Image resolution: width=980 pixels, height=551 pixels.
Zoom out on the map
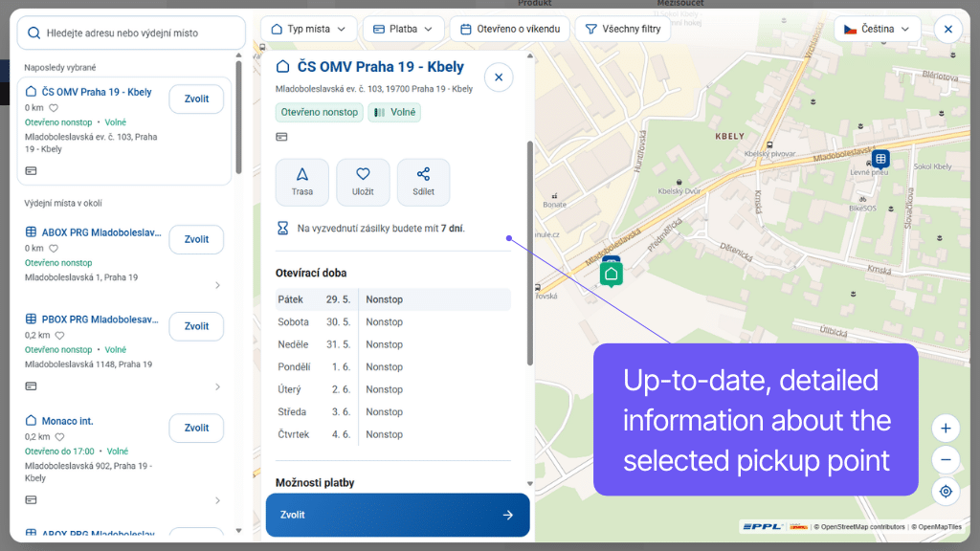pos(946,460)
